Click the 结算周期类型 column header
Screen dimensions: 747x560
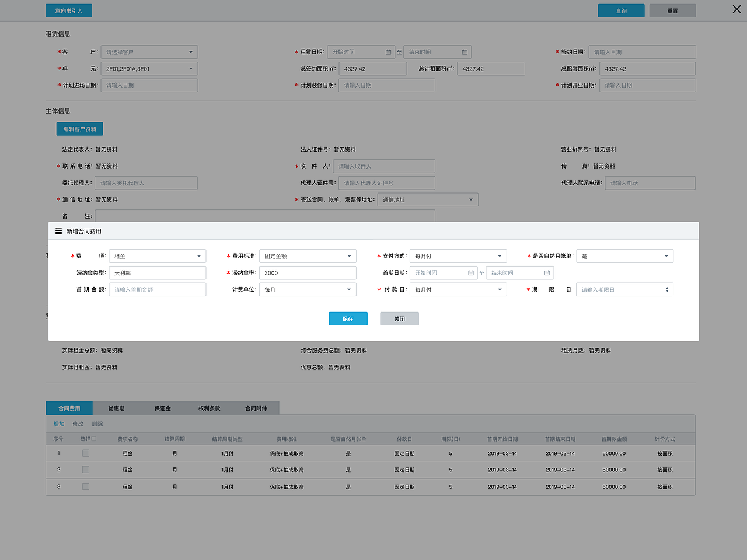coord(227,439)
